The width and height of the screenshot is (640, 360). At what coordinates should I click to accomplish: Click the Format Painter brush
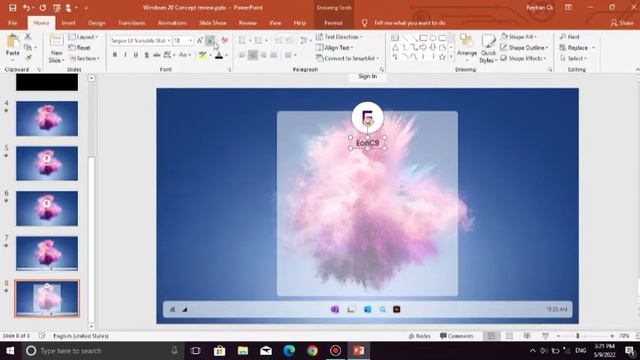point(28,58)
